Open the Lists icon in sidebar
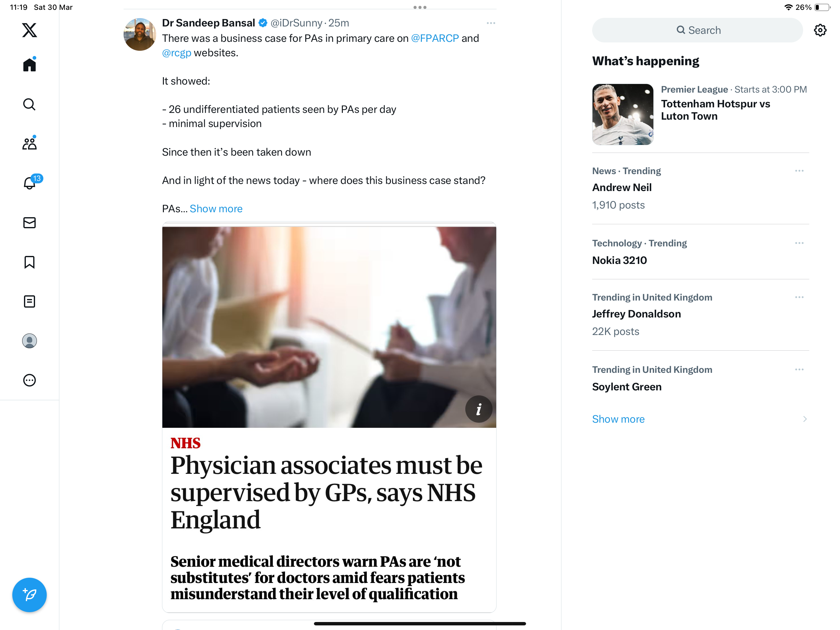 [x=29, y=302]
